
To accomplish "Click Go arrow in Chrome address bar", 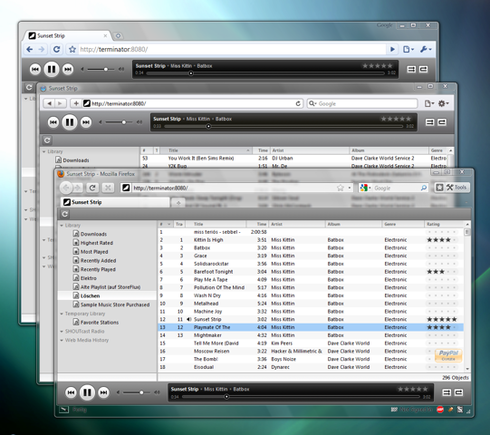I will click(392, 50).
